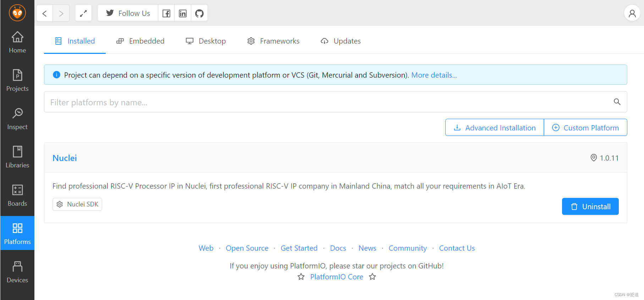Screen dimensions: 644x300
Task: Open the Facebook icon link
Action: pyautogui.click(x=166, y=13)
